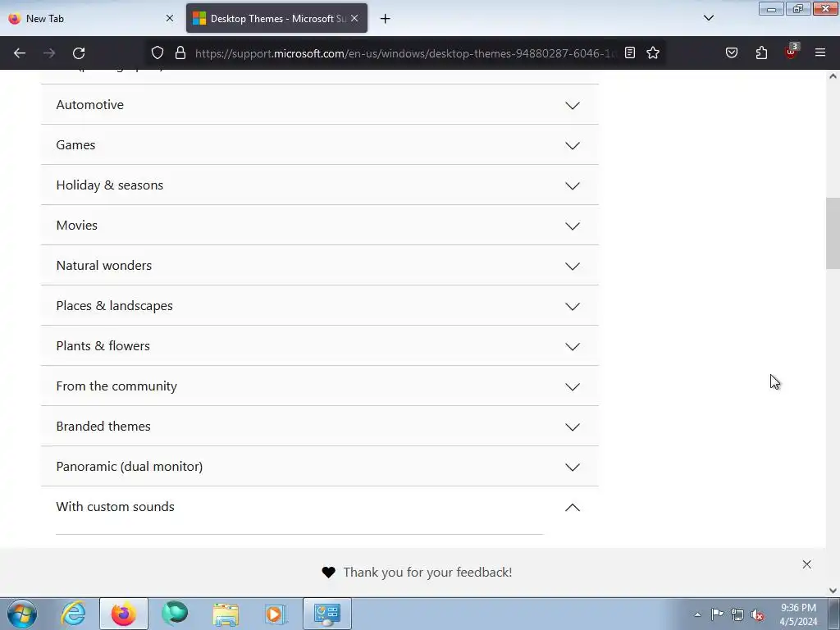This screenshot has height=630, width=840.
Task: Open the Windows Start menu
Action: point(22,614)
